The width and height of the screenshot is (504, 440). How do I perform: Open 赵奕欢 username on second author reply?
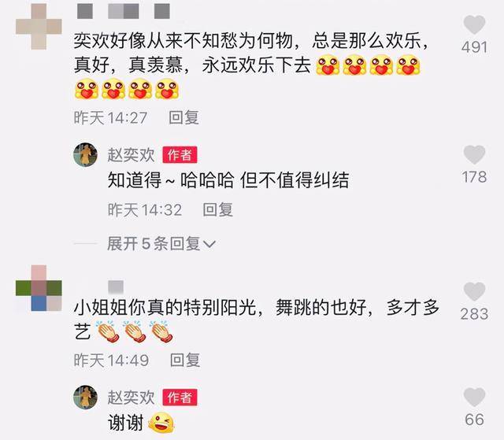[132, 397]
